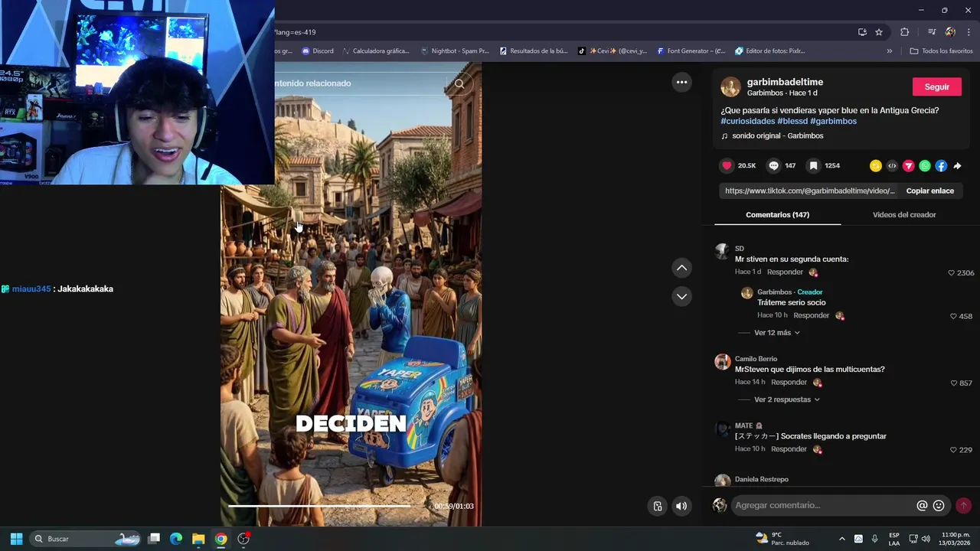
Task: Reply to SD's comment via Responder
Action: 785,272
